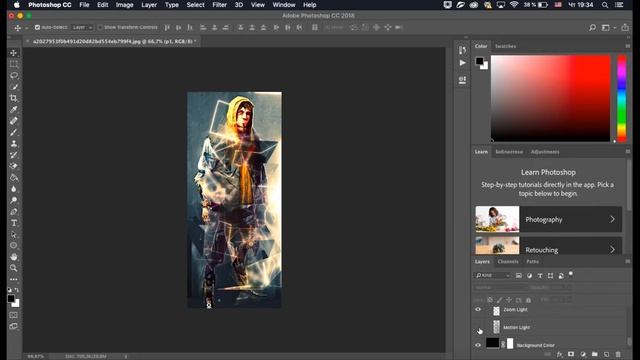
Task: Show the Motion Light layer
Action: coord(478,327)
